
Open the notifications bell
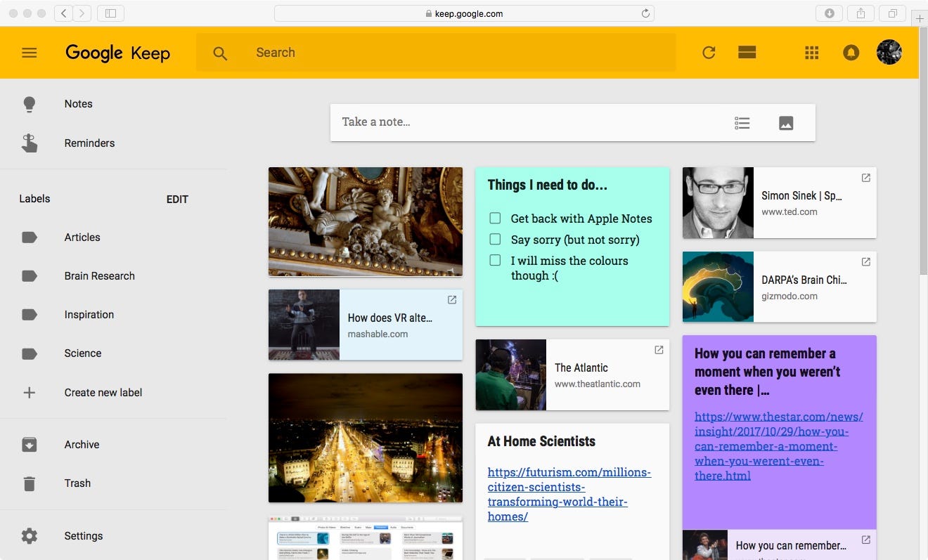point(851,53)
